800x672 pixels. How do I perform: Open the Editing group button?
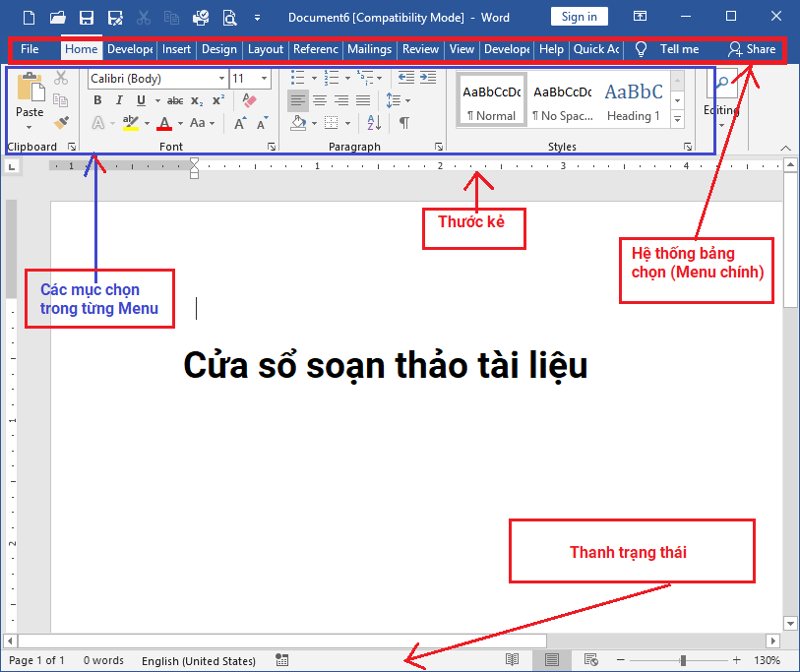[x=721, y=99]
